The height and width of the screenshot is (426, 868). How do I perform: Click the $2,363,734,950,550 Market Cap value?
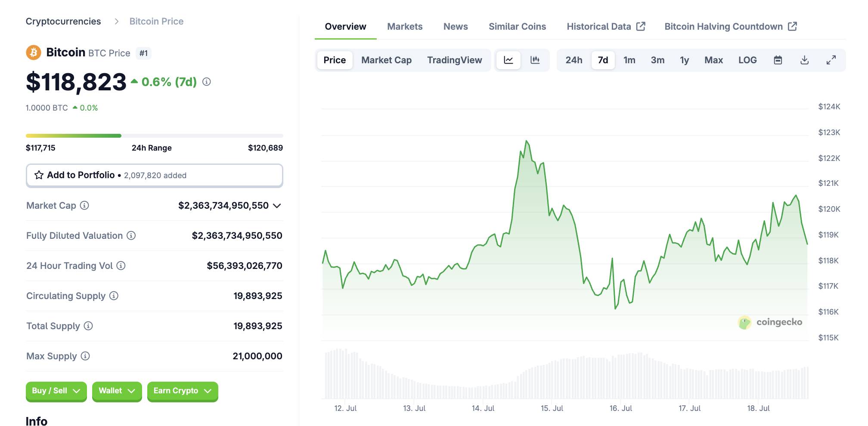pyautogui.click(x=223, y=206)
